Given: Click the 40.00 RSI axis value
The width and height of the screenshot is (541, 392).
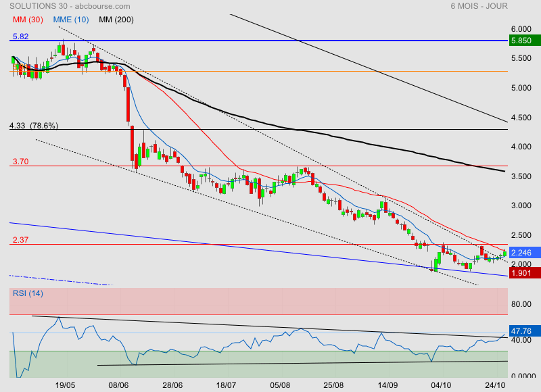Looking at the screenshot, I should point(521,340).
